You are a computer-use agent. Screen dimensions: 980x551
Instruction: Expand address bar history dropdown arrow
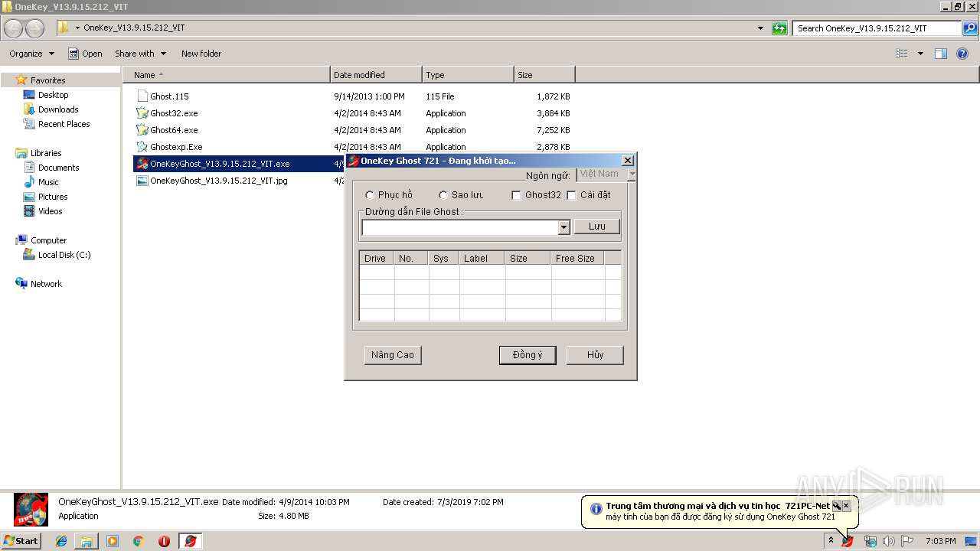(760, 28)
